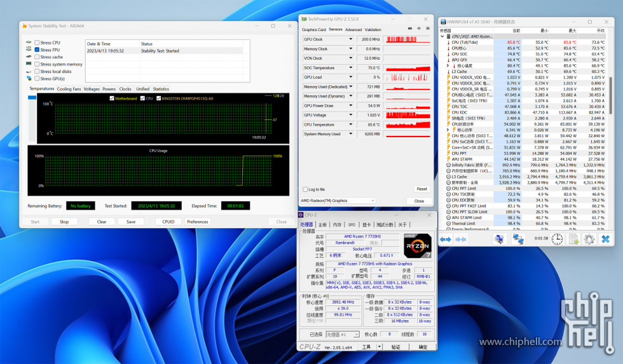
Task: Switch to Voltages tab in AIDA64
Action: (x=92, y=89)
